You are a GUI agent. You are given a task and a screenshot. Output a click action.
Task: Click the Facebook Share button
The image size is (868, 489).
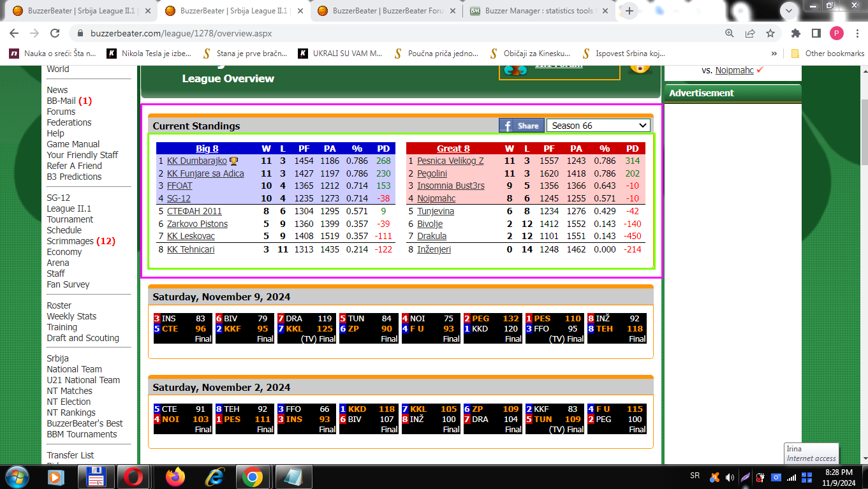coord(522,126)
